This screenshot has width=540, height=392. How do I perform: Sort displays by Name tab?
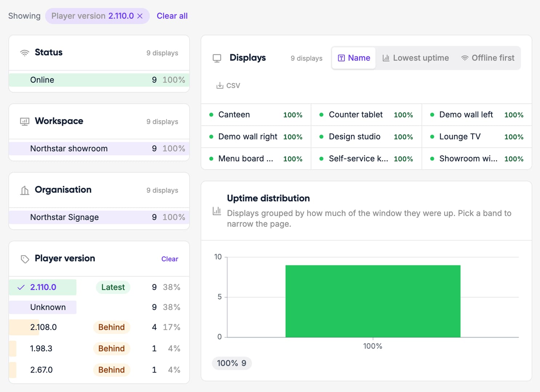click(354, 58)
